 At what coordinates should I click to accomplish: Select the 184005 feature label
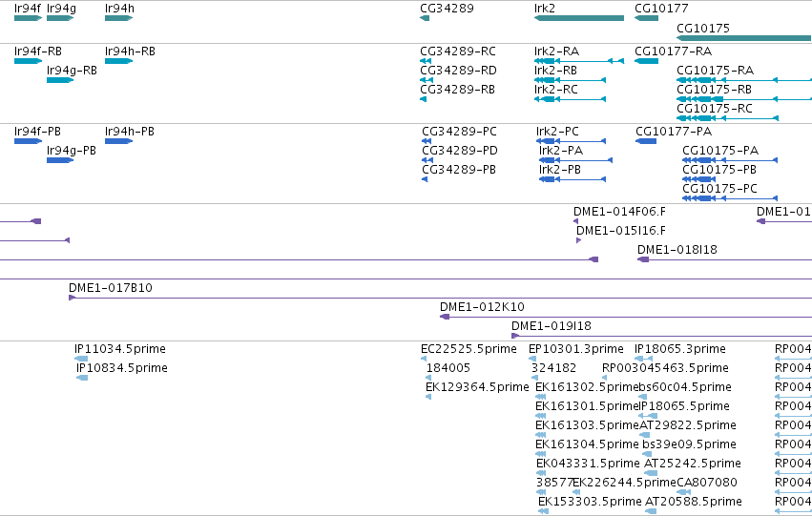click(448, 368)
